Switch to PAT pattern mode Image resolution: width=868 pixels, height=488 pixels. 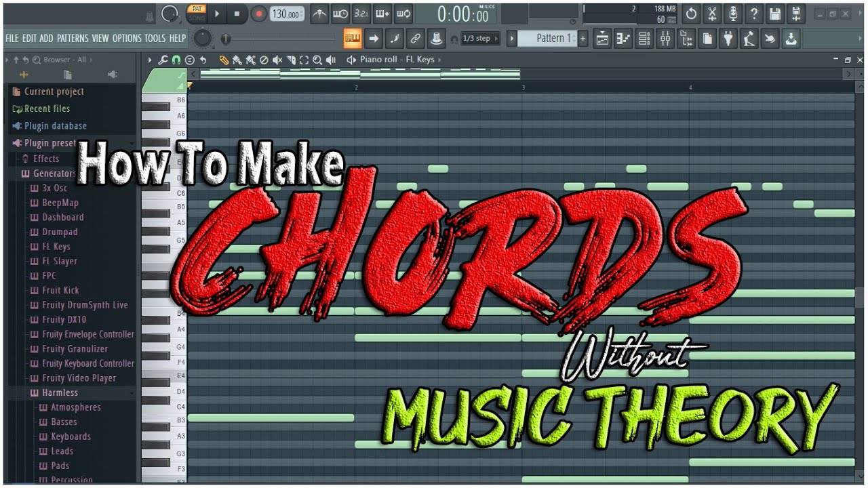(196, 9)
